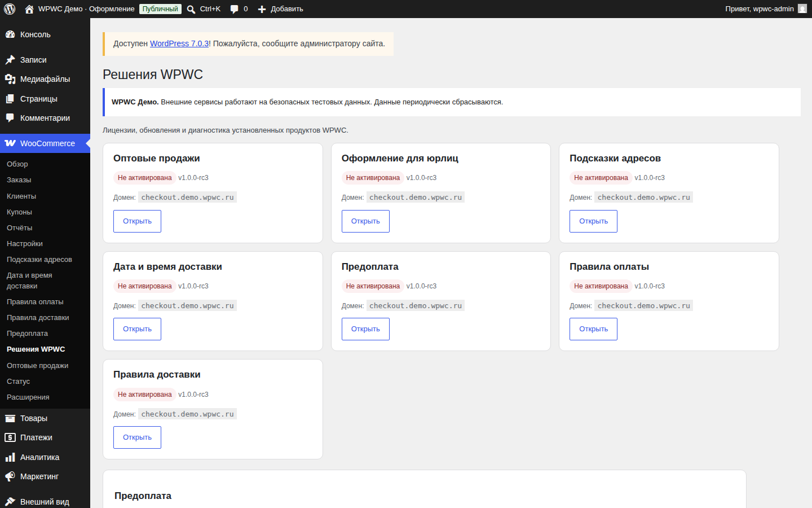
Task: Open the Аналитика bar chart icon
Action: pyautogui.click(x=10, y=457)
